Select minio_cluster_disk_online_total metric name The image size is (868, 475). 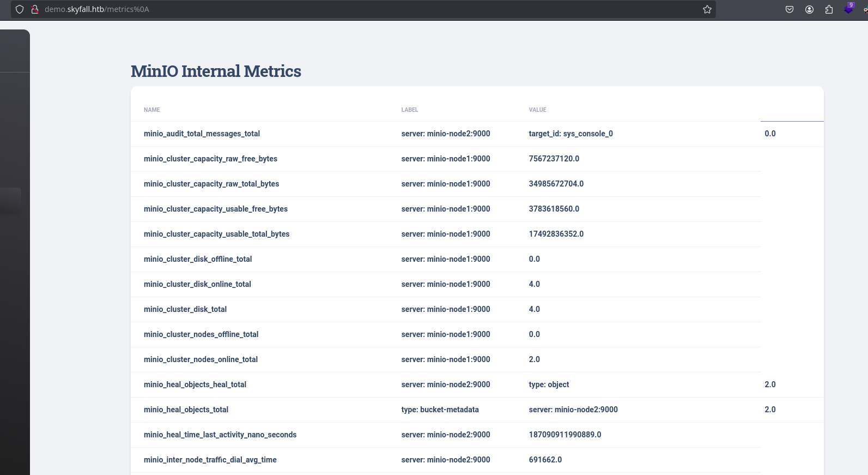pos(197,284)
